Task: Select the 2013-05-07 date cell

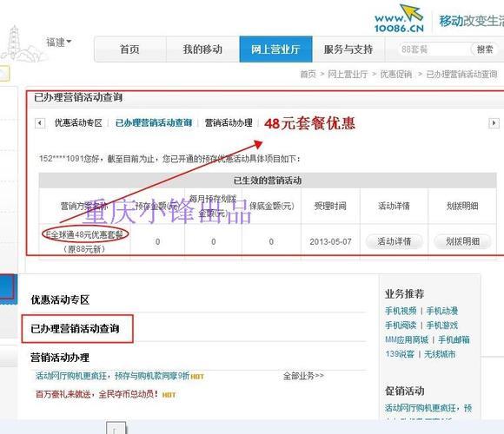Action: 330,241
